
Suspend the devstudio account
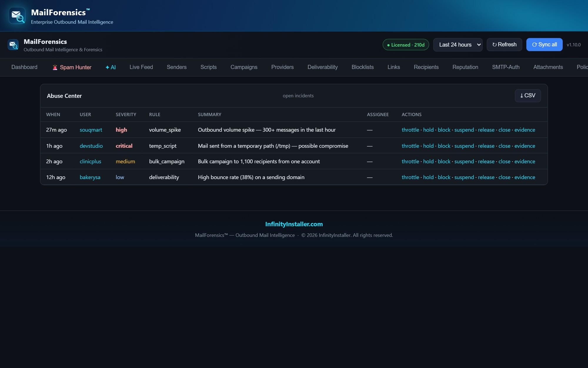pyautogui.click(x=464, y=146)
